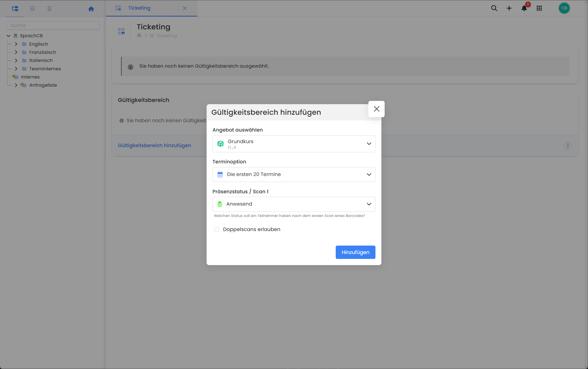Open the Angebot auswählen dropdown
This screenshot has width=588, height=369.
(x=294, y=144)
